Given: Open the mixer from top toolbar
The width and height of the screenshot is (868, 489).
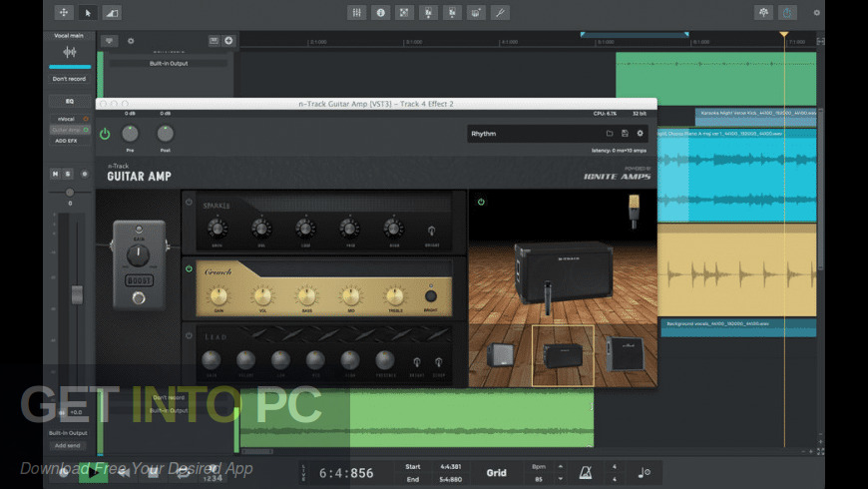Looking at the screenshot, I should tap(356, 12).
